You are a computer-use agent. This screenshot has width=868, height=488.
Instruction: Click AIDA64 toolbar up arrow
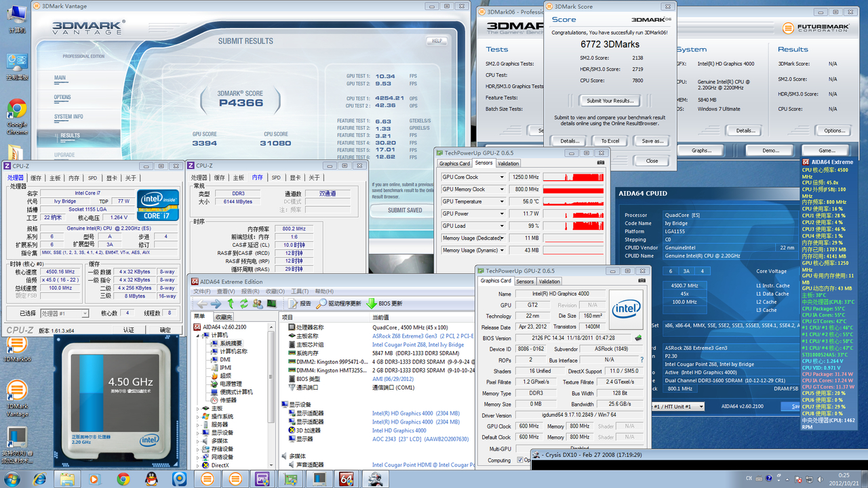coord(231,304)
